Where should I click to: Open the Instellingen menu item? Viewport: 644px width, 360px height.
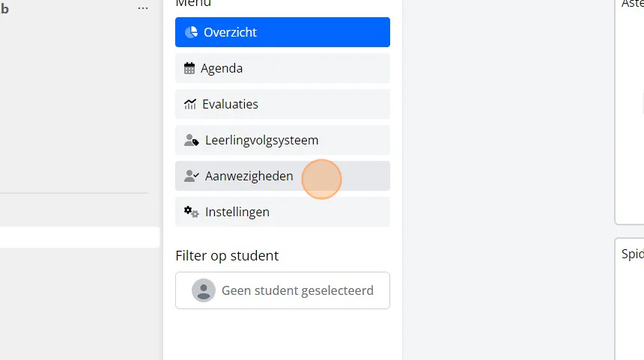point(282,212)
